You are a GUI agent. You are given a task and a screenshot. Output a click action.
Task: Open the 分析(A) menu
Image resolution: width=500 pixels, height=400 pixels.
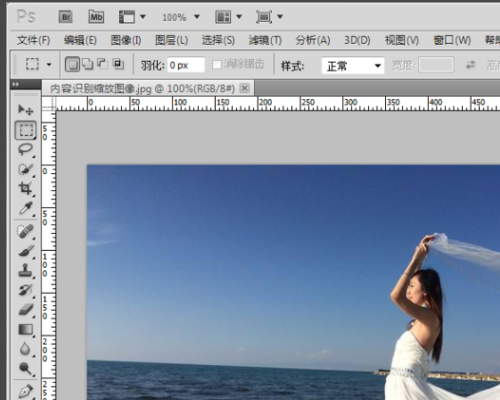click(x=313, y=40)
